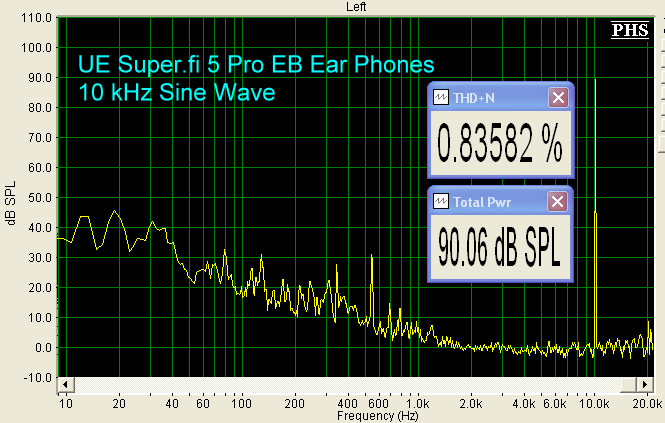Select the Total Pwr title bar
Viewport: 665px width, 423px height.
497,201
